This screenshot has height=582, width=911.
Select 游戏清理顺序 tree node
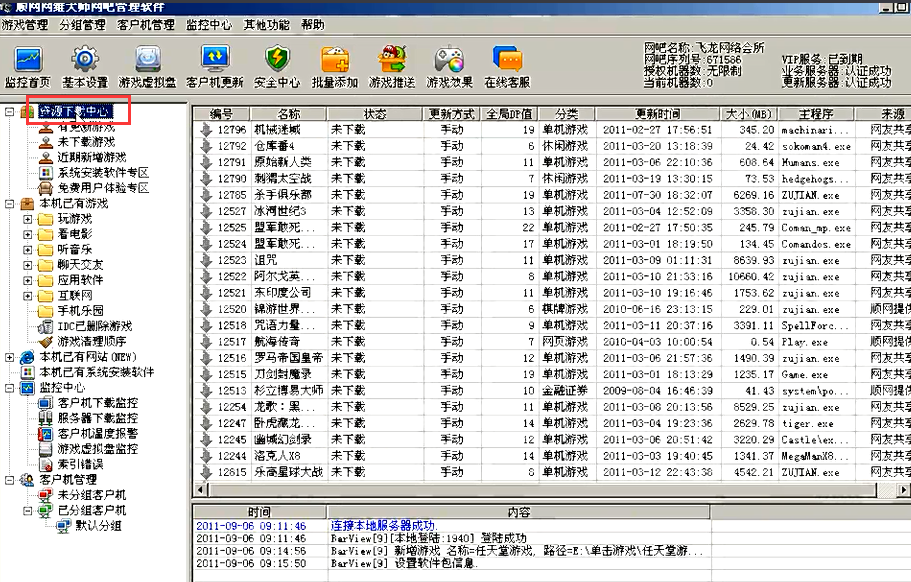(x=92, y=341)
